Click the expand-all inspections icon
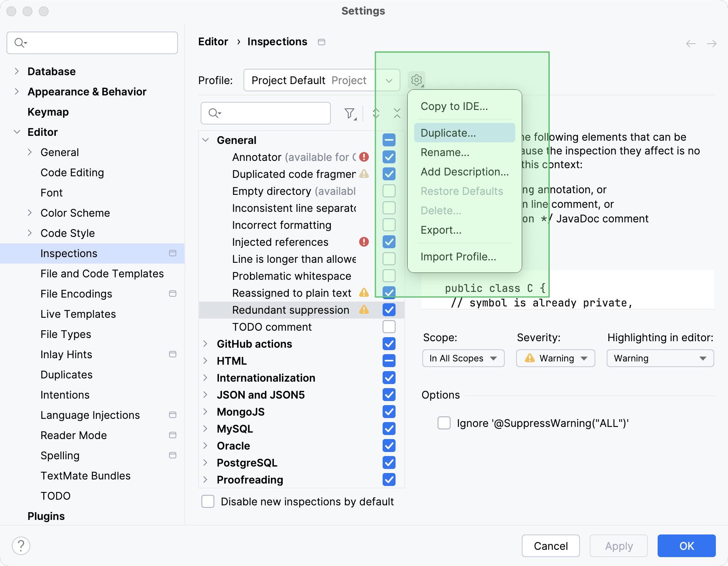The image size is (728, 566). click(376, 113)
